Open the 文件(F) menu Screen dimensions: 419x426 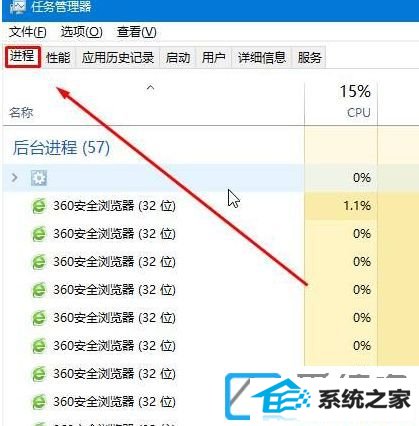(27, 32)
